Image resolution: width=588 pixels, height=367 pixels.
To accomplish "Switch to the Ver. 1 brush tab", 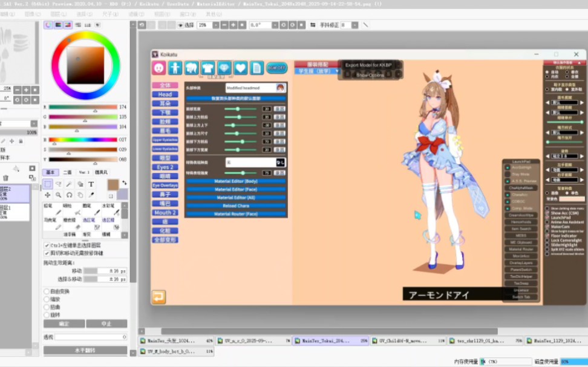I will coord(84,172).
